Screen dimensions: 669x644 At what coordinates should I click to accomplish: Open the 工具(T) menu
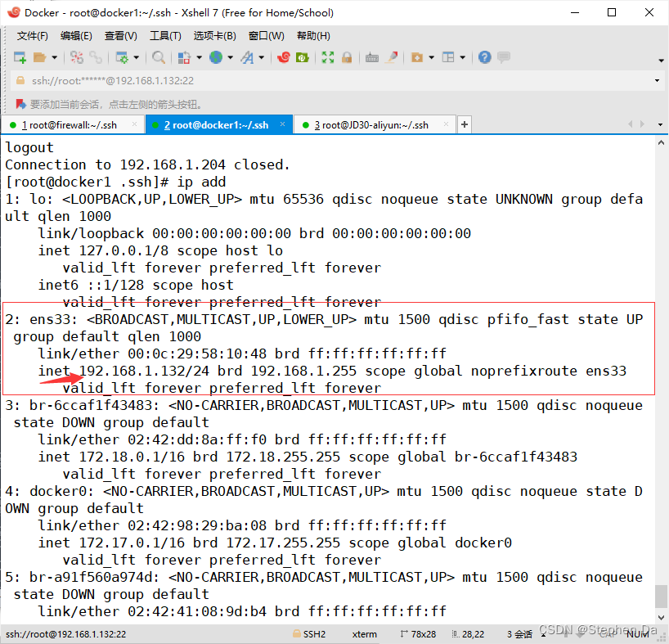(x=165, y=36)
